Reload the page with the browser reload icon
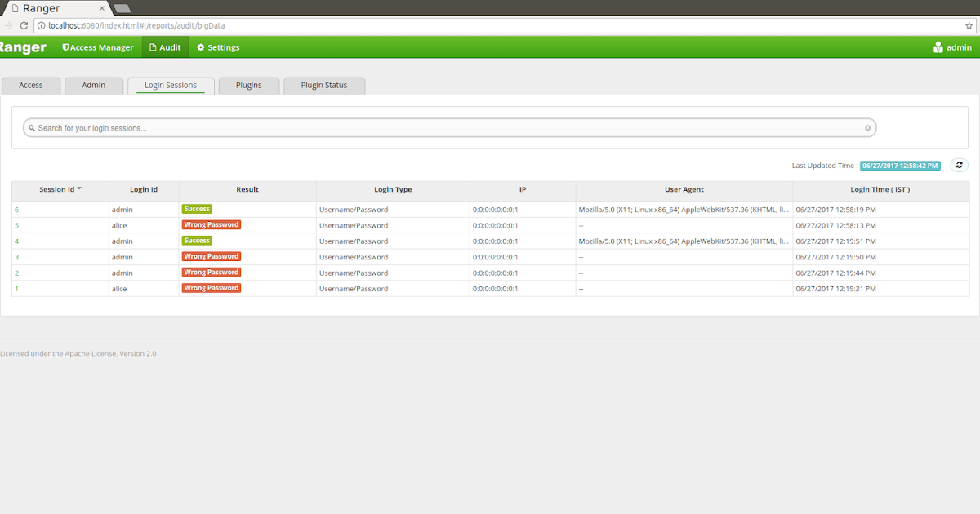This screenshot has height=514, width=980. (24, 25)
